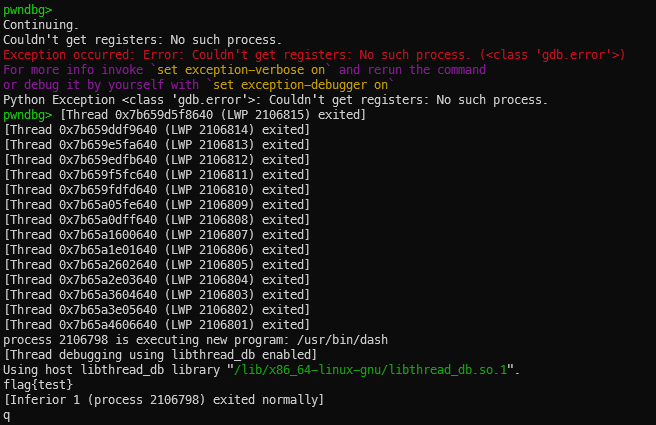The height and width of the screenshot is (425, 656).
Task: Click the green libthread_db.so.1 library path
Action: (370, 370)
